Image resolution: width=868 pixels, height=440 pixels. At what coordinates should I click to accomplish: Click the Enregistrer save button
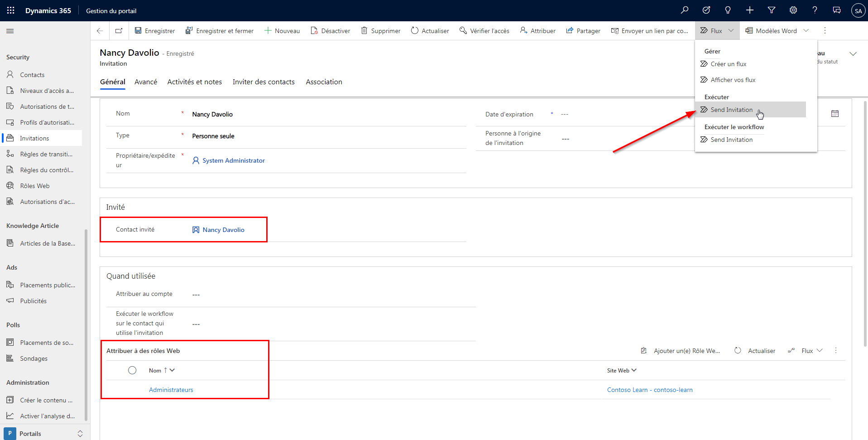coord(155,31)
